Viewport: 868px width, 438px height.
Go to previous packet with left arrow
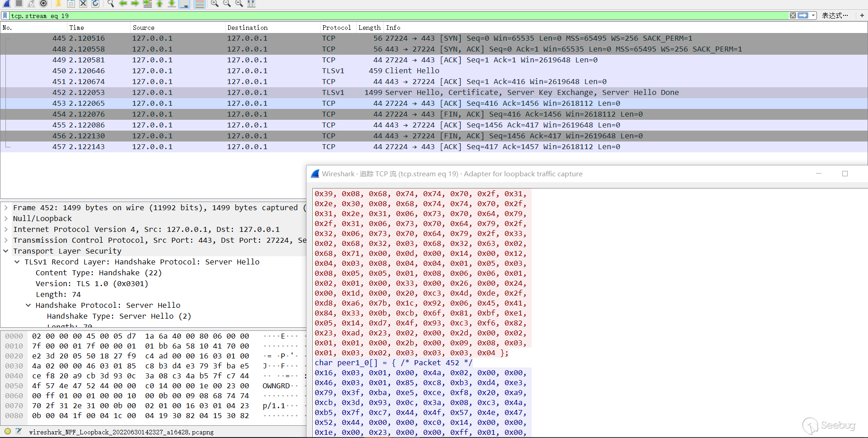coord(123,4)
